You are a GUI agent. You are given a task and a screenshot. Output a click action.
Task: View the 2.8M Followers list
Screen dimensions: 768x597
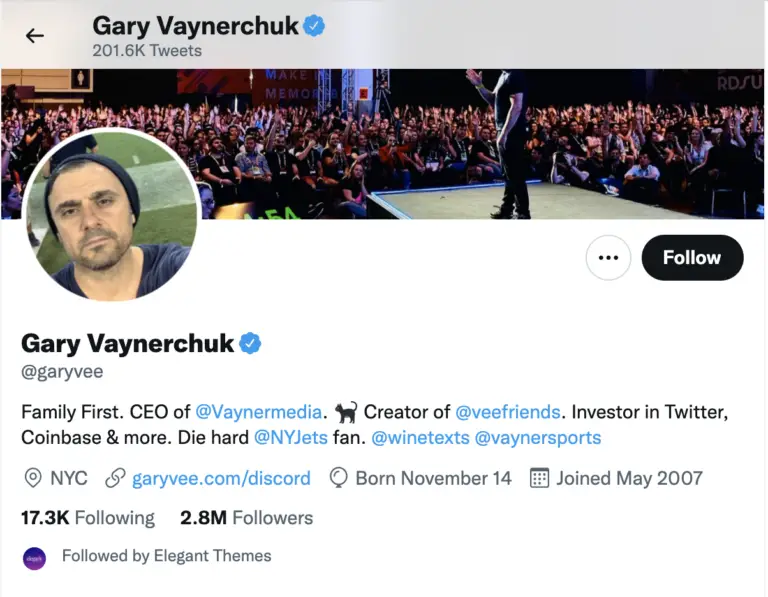click(x=246, y=518)
